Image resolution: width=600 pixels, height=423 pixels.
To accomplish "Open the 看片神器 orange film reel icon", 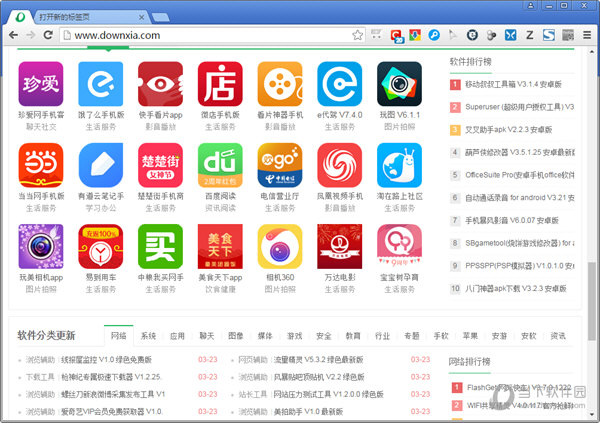I will [280, 84].
